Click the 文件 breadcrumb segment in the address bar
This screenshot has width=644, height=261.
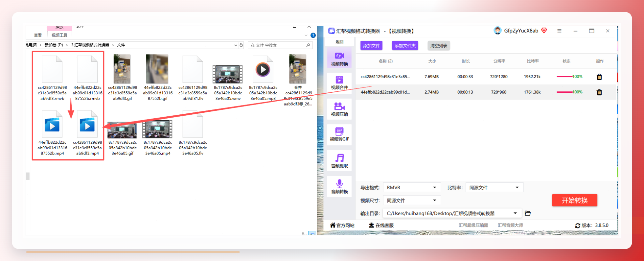pos(121,45)
